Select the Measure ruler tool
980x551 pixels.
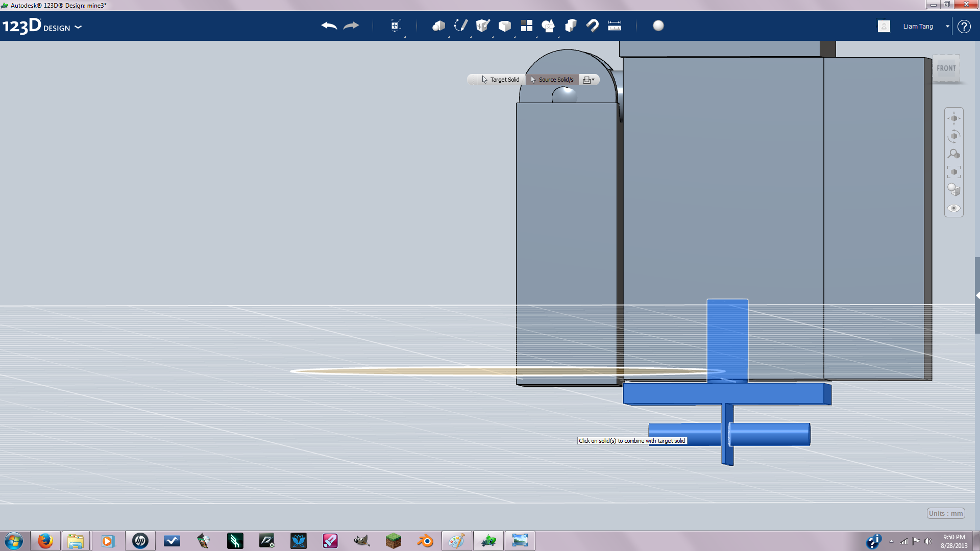coord(615,26)
